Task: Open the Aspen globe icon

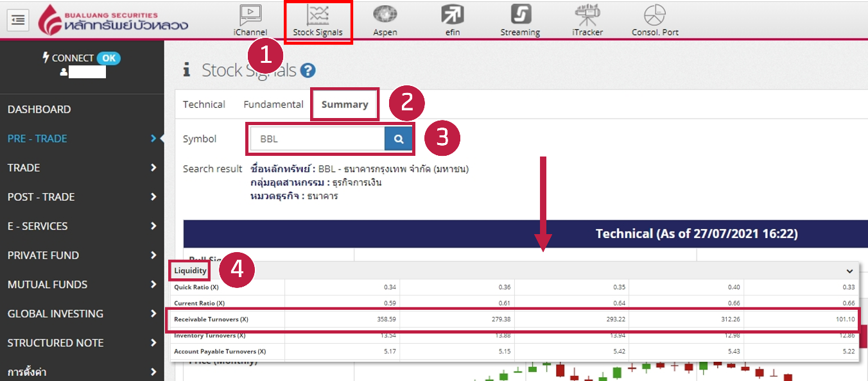Action: [x=385, y=19]
